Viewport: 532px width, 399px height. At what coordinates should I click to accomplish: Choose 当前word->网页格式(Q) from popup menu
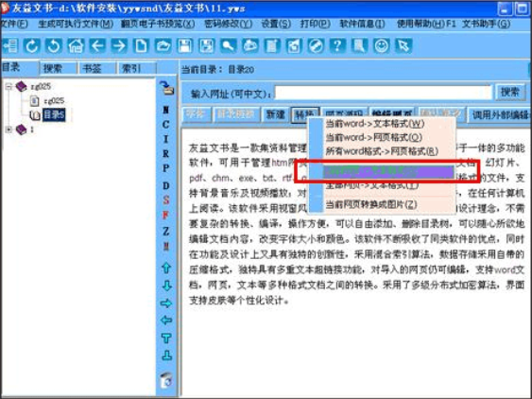(x=374, y=137)
